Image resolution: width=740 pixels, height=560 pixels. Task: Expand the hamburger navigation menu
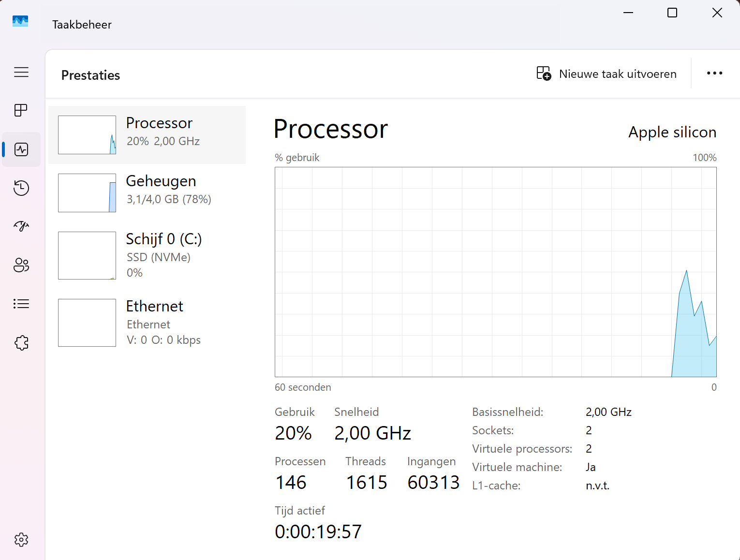[21, 73]
